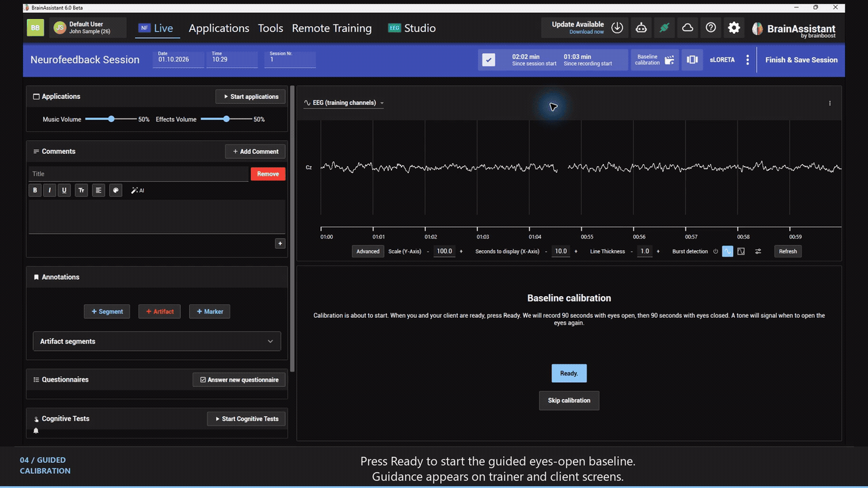The image size is (868, 488).
Task: Toggle the envelope display mode button
Action: [741, 251]
